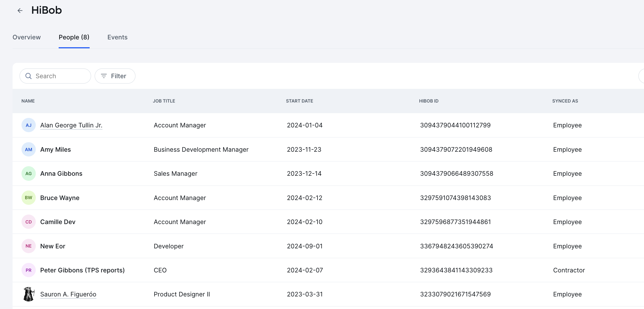Select the People (8) tab
This screenshot has height=309, width=644.
coord(74,37)
